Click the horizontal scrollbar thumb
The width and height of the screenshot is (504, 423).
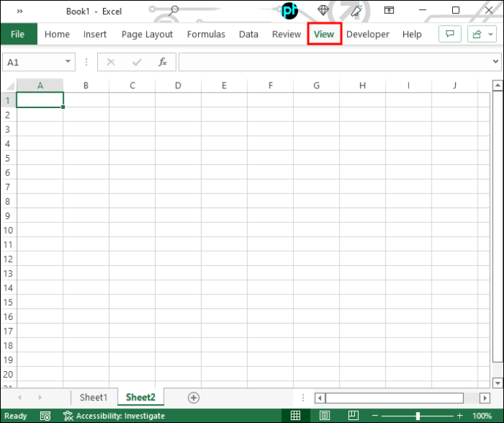[394, 398]
